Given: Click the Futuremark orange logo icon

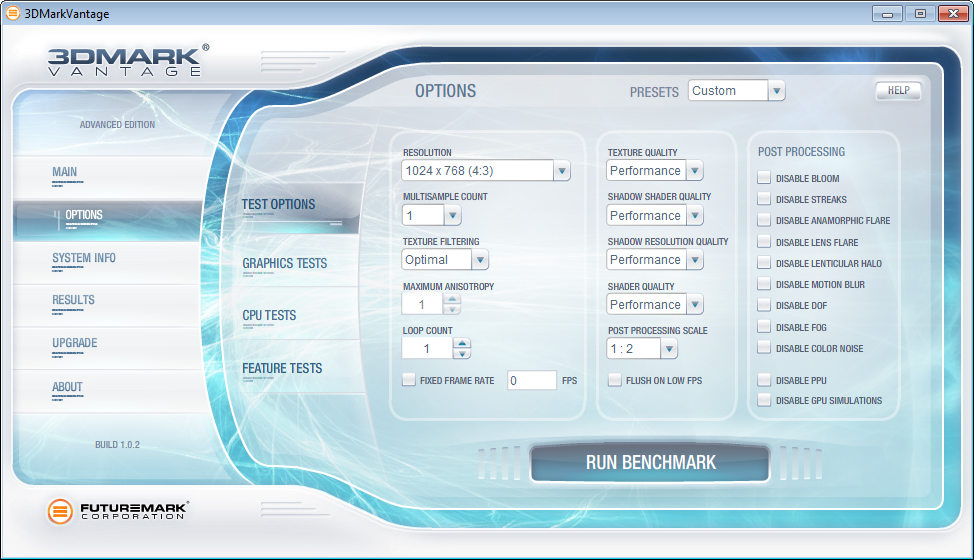Looking at the screenshot, I should click(x=60, y=511).
